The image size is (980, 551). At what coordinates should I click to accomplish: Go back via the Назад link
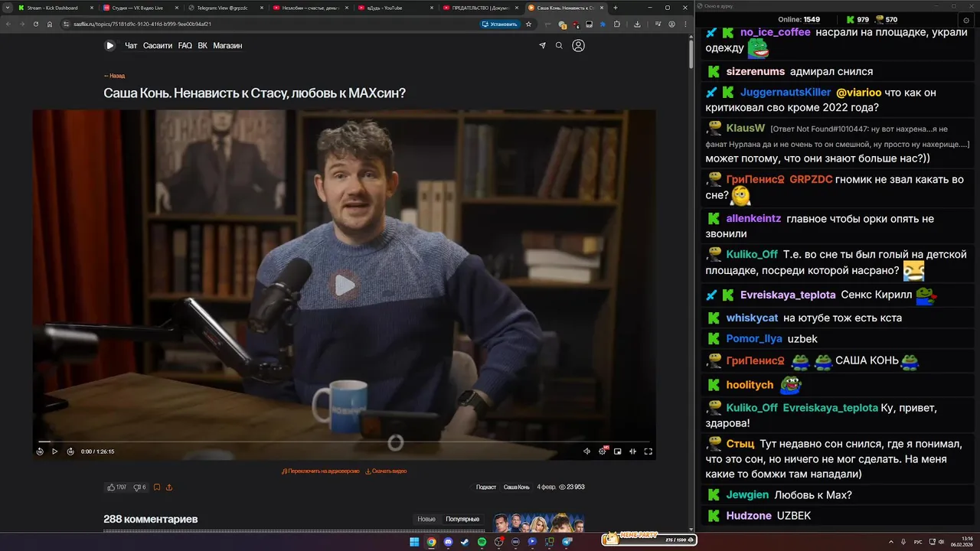click(x=114, y=76)
